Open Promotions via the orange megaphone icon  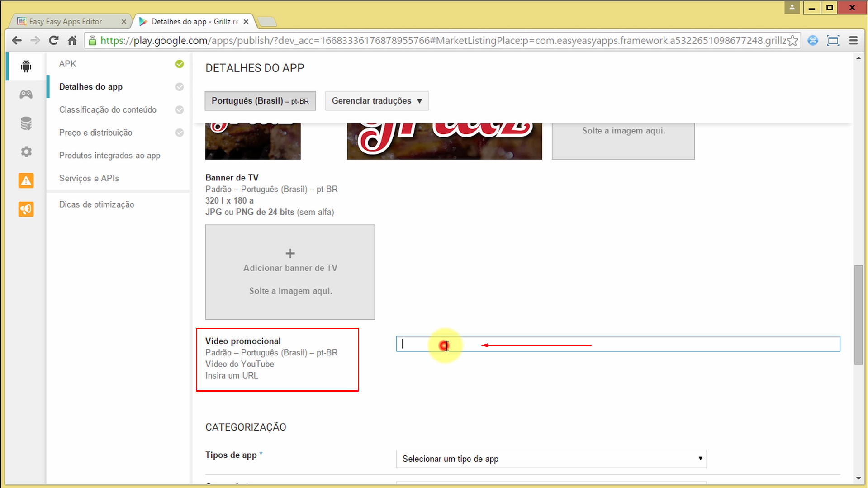(26, 209)
